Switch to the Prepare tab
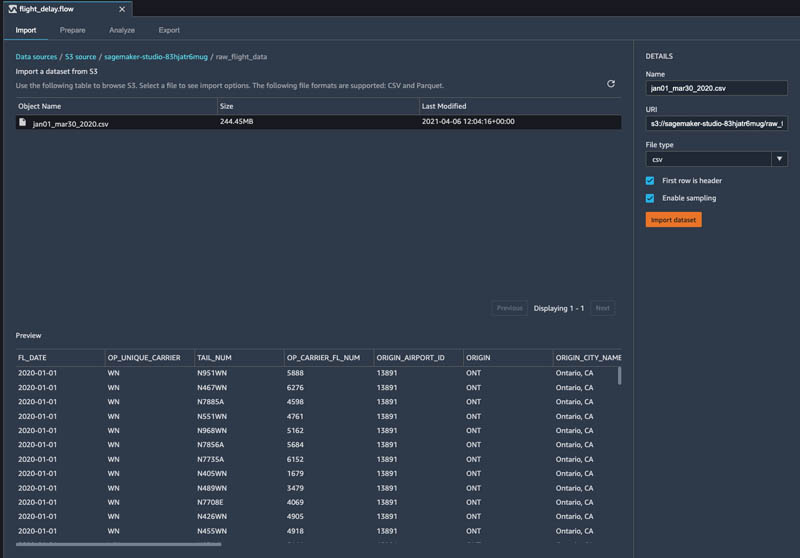The height and width of the screenshot is (558, 800). click(x=72, y=30)
